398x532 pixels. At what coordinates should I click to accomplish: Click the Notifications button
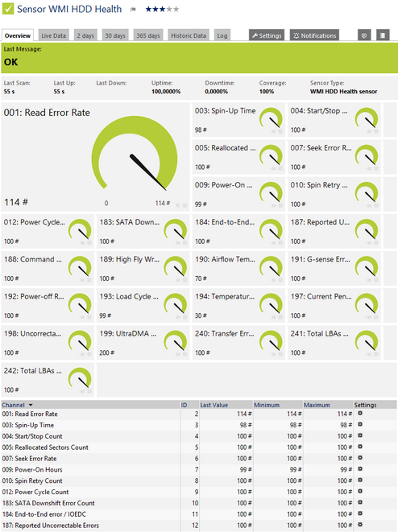point(314,35)
